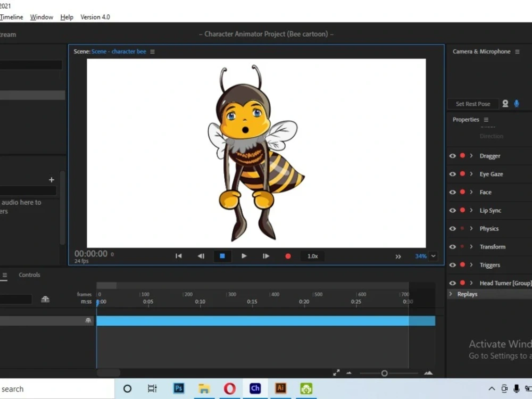The image size is (532, 399).
Task: Click the fit-timeline expand arrows icon
Action: [336, 373]
